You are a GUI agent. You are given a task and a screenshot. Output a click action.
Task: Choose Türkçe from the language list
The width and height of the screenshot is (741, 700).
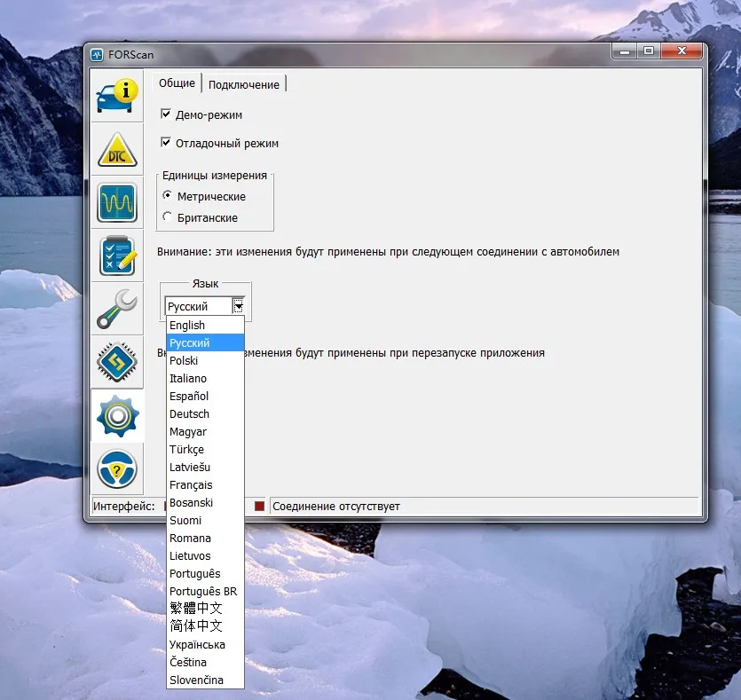205,449
